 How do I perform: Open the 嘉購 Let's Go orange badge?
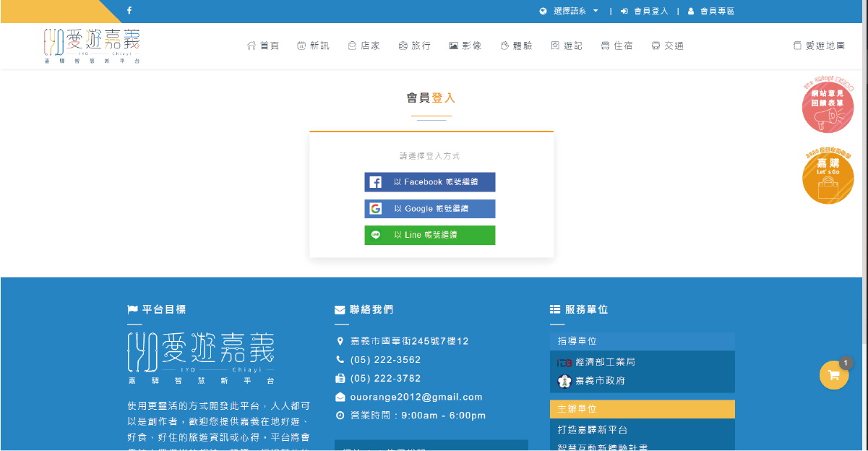click(828, 178)
